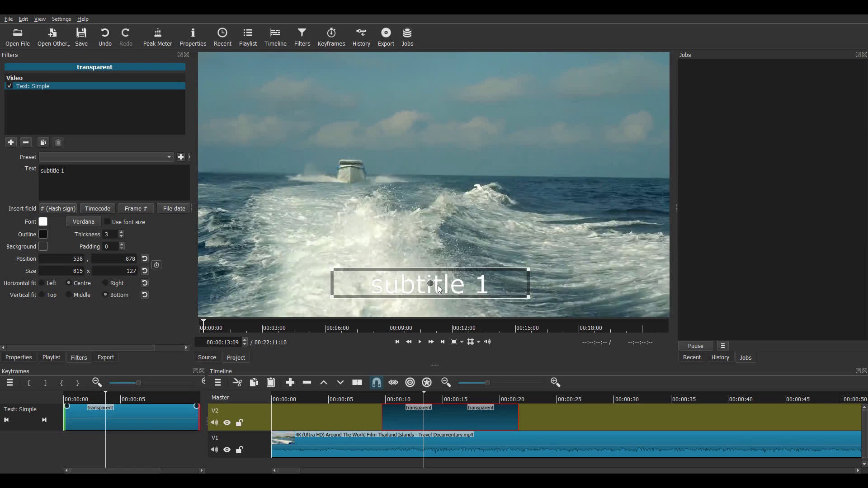Uncheck the Use font size checkbox

click(x=107, y=222)
